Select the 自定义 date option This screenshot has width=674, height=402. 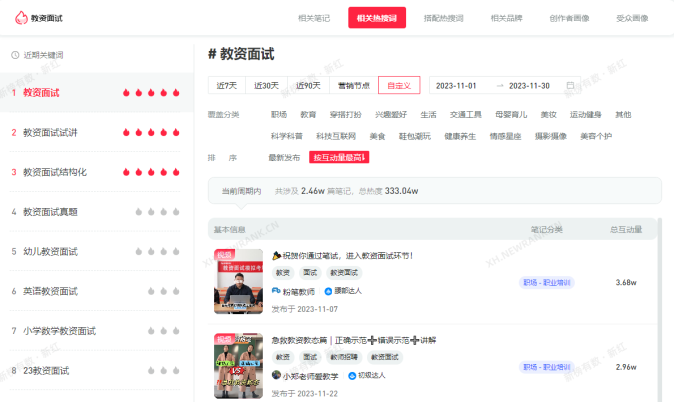(399, 85)
